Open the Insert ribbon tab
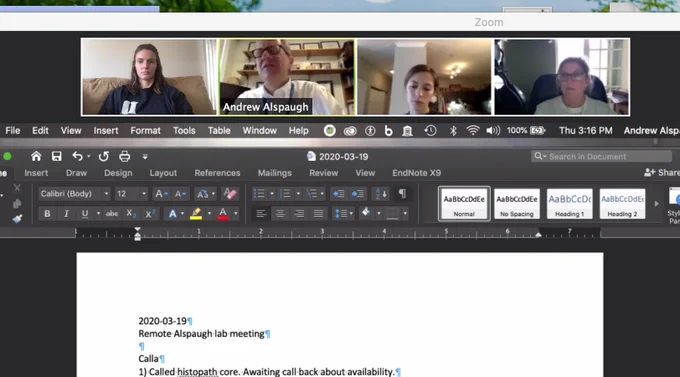 [x=36, y=173]
